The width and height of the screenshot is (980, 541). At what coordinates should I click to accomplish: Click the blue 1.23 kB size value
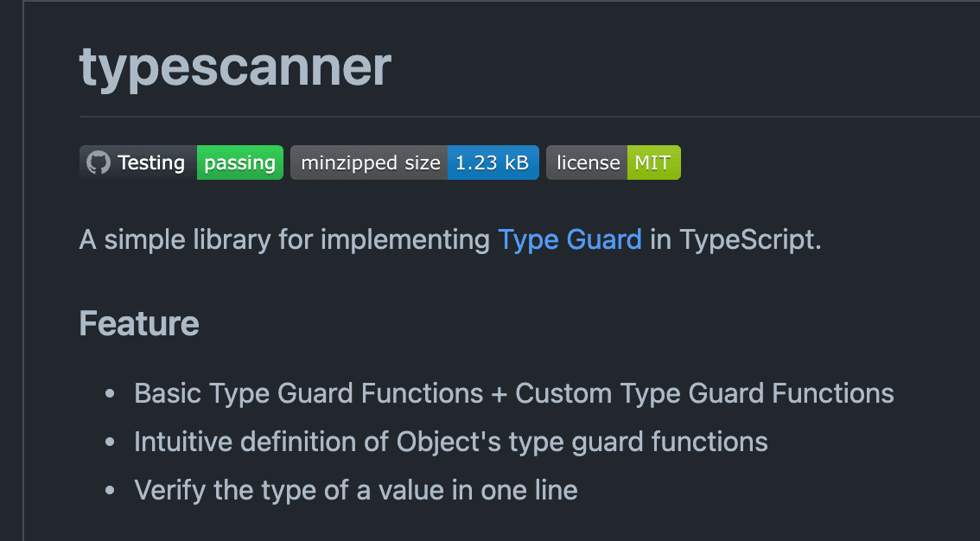pyautogui.click(x=493, y=162)
